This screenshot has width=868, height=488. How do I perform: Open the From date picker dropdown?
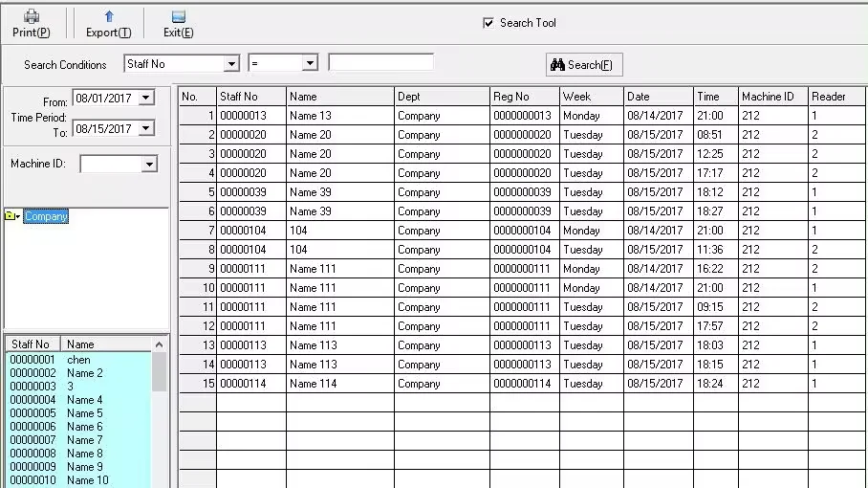pyautogui.click(x=146, y=98)
